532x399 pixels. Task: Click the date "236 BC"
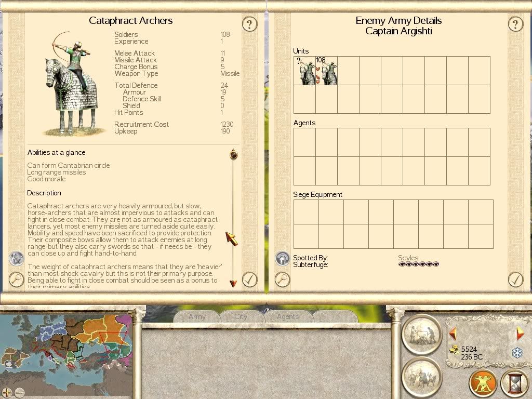click(x=472, y=357)
